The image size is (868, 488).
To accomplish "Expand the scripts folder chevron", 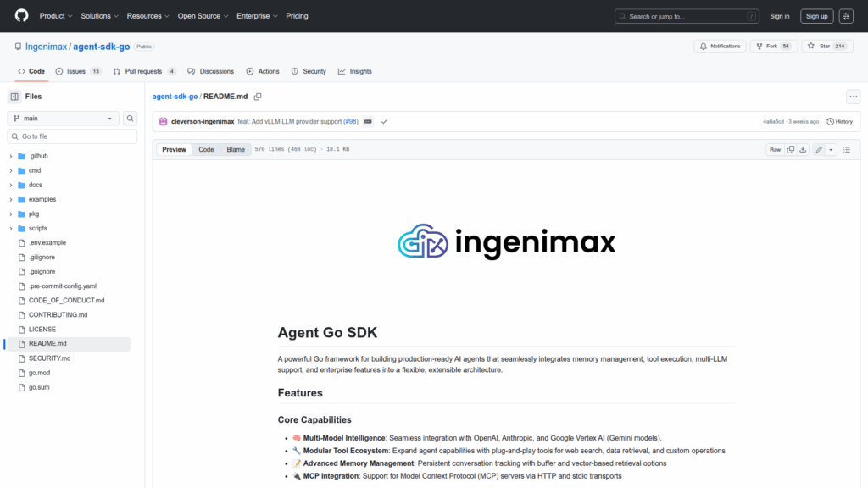I will (10, 229).
